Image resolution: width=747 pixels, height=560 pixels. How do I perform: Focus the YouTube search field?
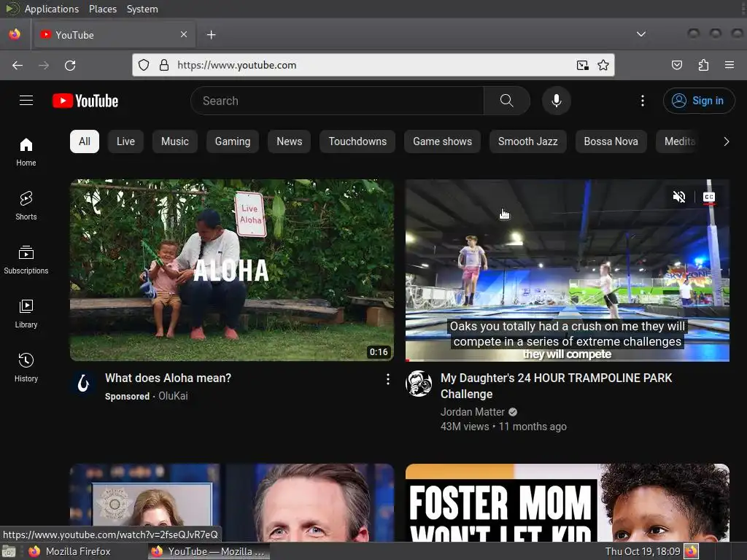click(x=337, y=101)
